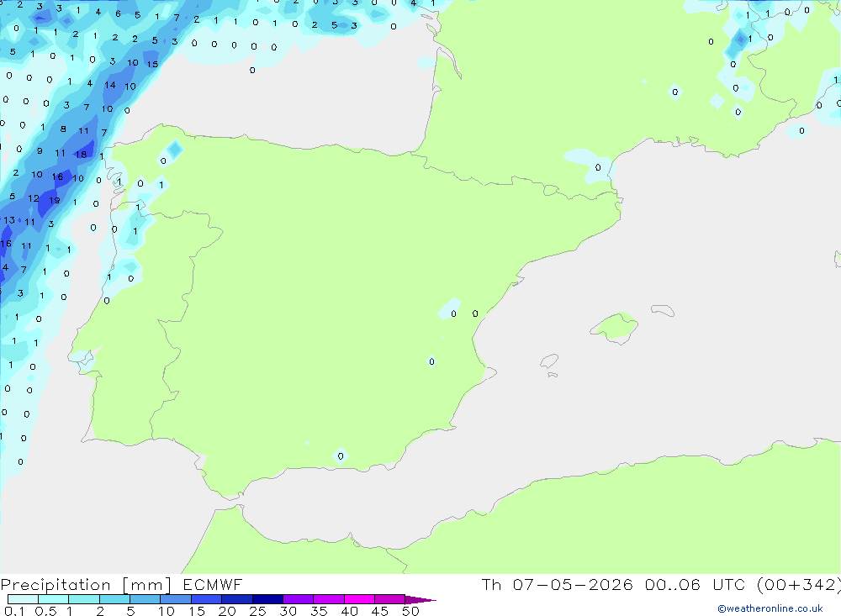Click the legend label "40"

[350, 611]
